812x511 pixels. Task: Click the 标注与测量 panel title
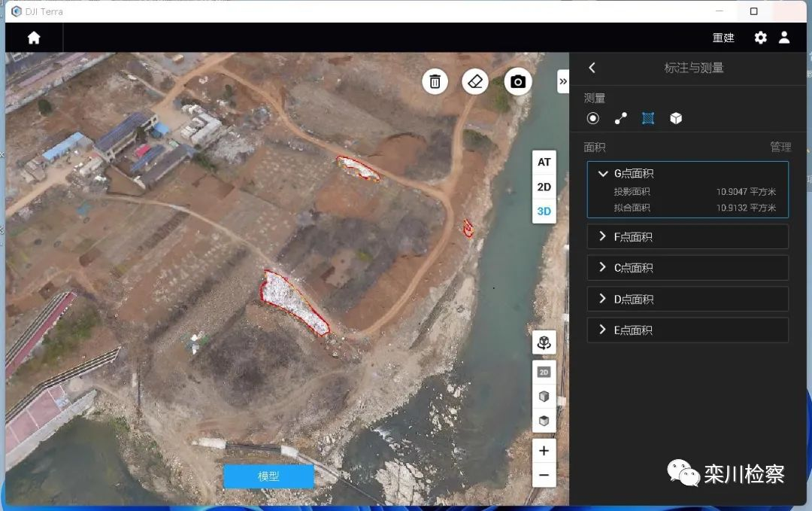pos(693,68)
